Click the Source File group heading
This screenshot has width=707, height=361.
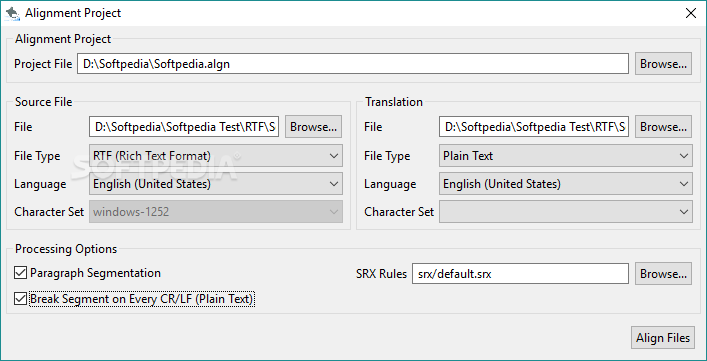point(44,102)
